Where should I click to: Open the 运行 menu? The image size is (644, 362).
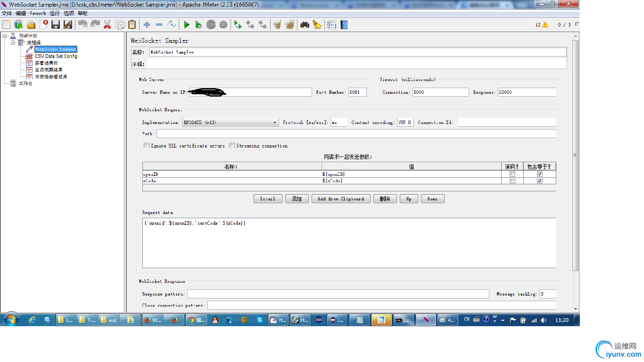[55, 13]
